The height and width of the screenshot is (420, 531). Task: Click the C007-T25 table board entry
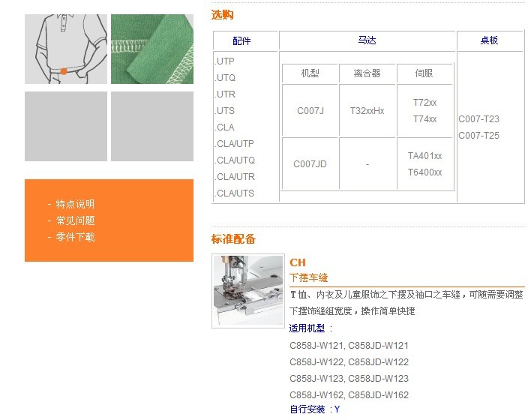(479, 136)
